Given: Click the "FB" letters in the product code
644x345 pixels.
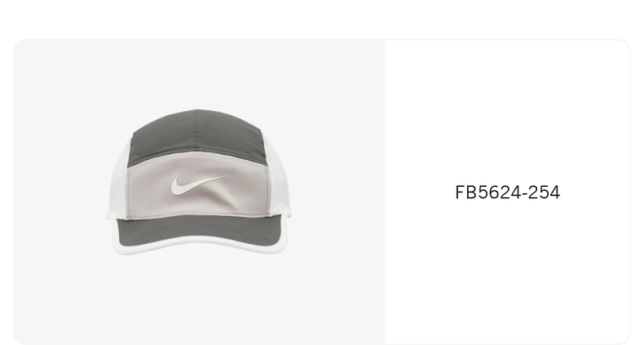Looking at the screenshot, I should coord(461,192).
